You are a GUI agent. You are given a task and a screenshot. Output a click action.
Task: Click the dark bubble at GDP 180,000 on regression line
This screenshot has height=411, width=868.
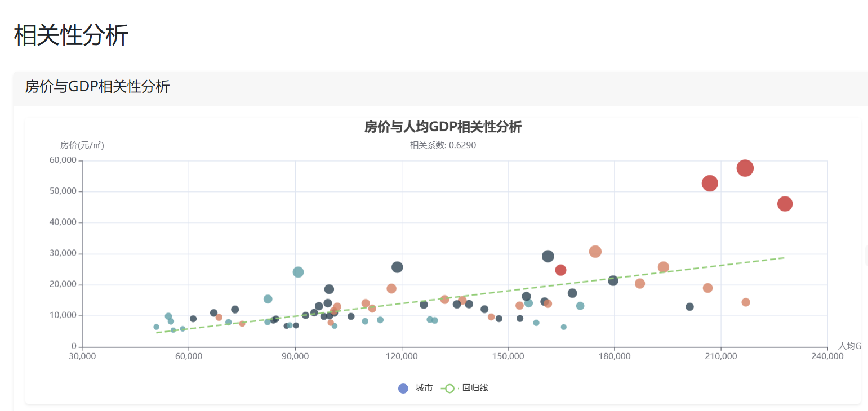pos(613,280)
